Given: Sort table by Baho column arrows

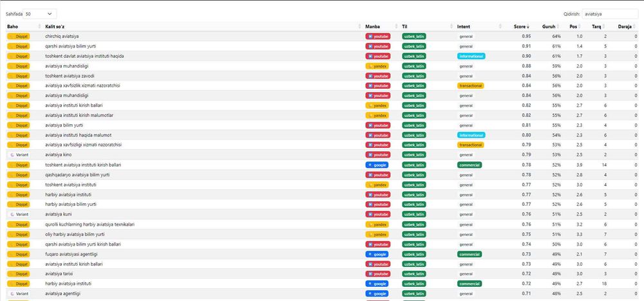Looking at the screenshot, I should click(x=40, y=26).
